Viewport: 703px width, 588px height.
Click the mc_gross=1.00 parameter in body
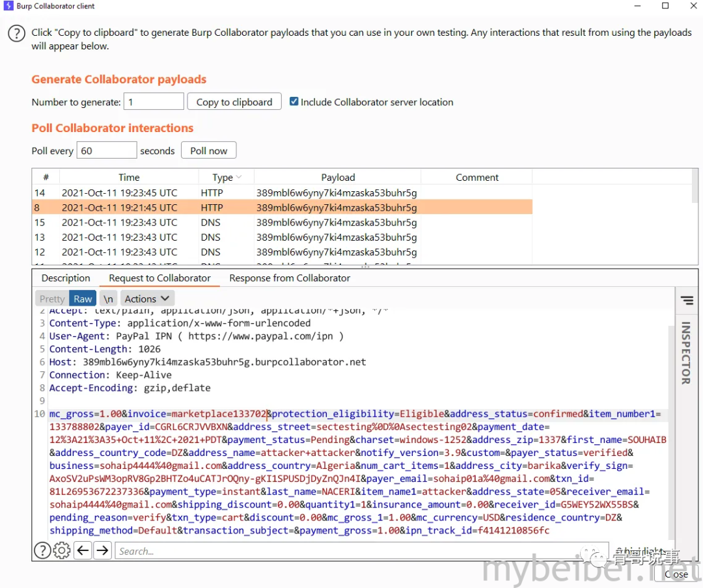(x=85, y=414)
